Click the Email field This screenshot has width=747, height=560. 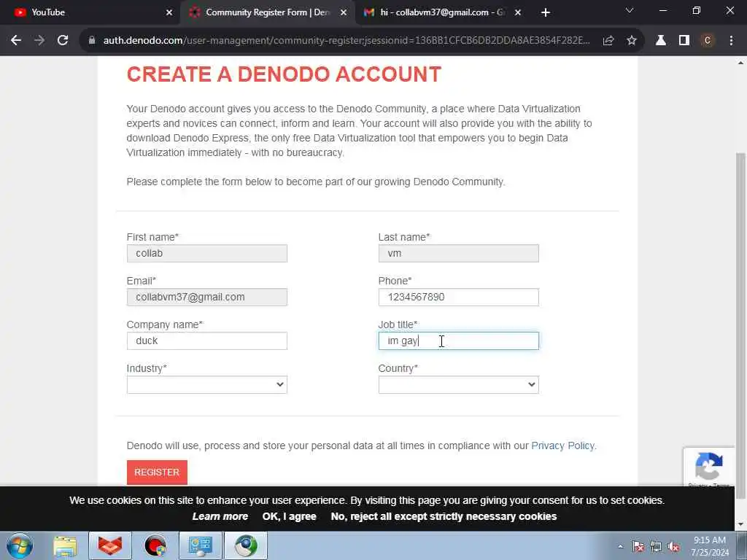206,297
